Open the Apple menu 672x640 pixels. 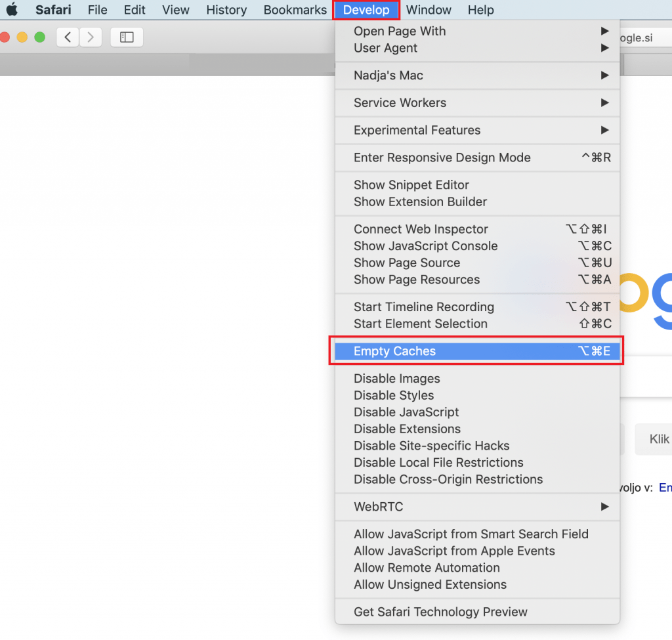click(12, 9)
